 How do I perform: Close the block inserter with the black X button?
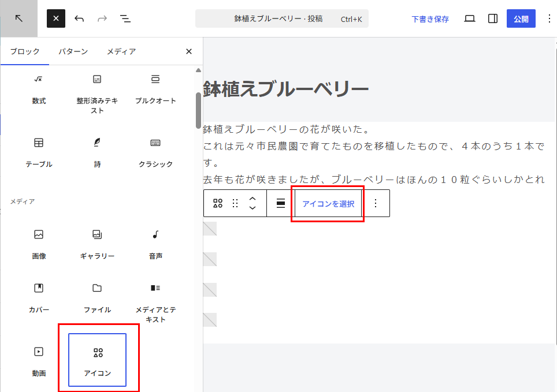click(x=56, y=18)
